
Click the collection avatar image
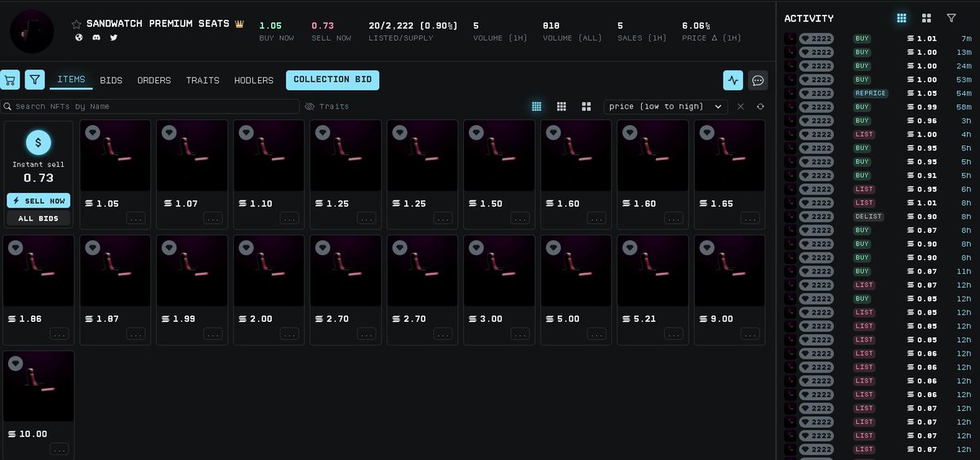point(32,31)
